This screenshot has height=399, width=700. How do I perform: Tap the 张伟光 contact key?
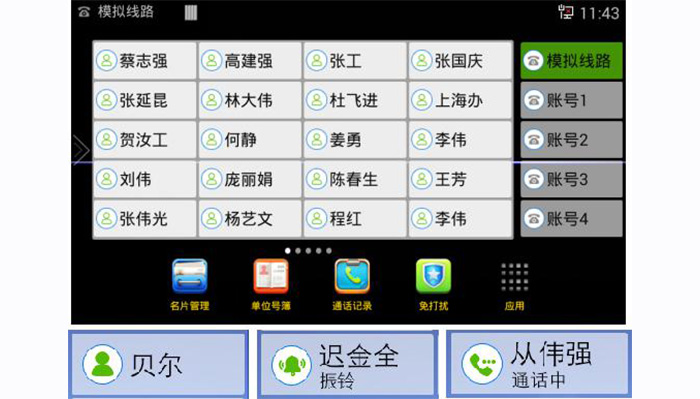[145, 219]
